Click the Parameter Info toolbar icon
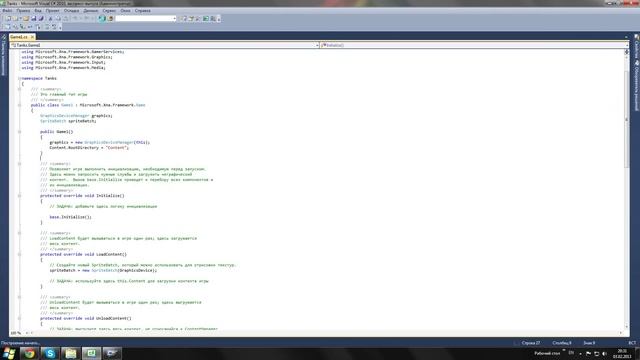The width and height of the screenshot is (640, 360). [15, 27]
